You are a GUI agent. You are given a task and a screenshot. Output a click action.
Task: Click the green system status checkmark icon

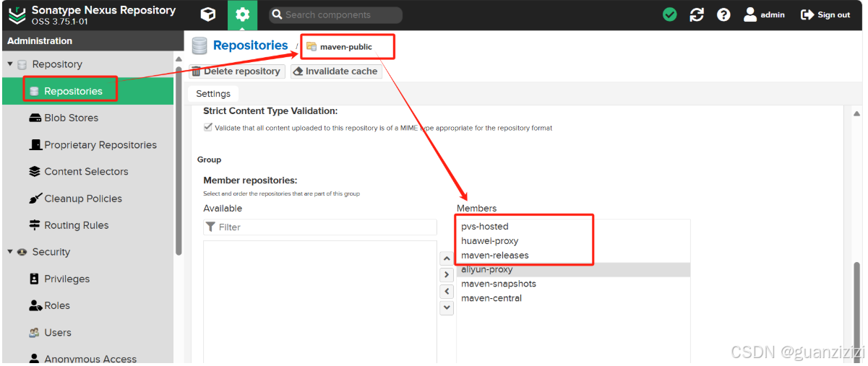[670, 14]
